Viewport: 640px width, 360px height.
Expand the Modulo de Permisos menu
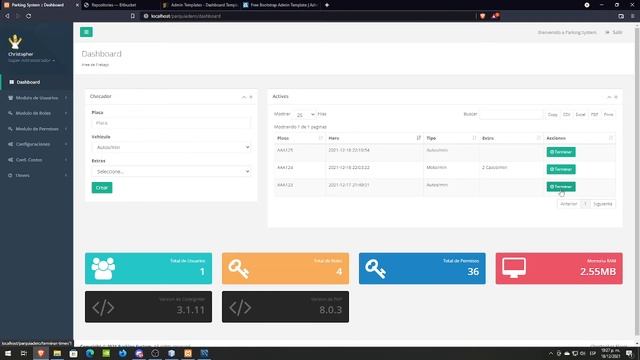pyautogui.click(x=37, y=129)
